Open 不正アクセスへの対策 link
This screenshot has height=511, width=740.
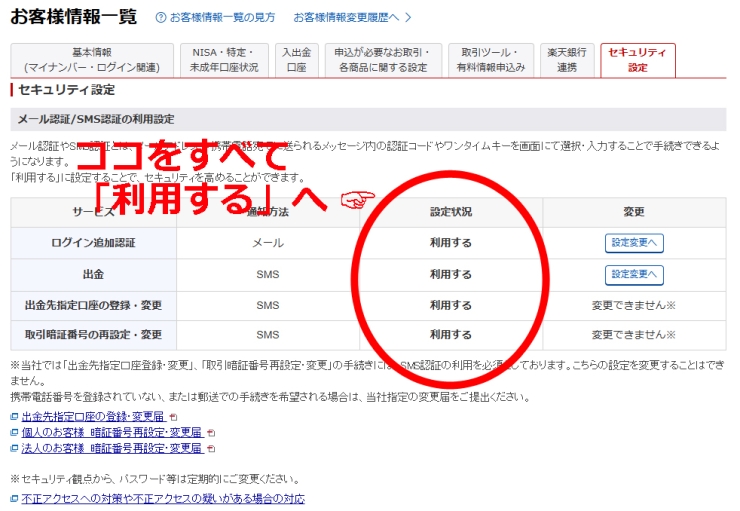[x=163, y=498]
